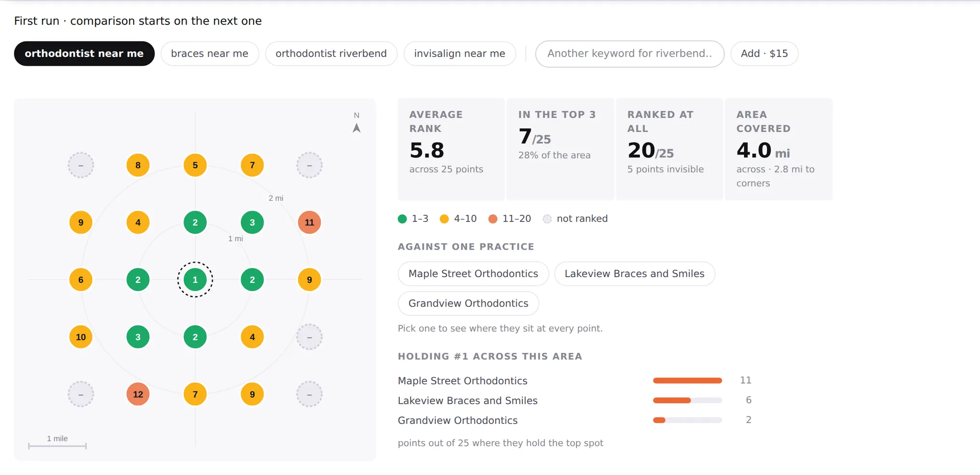Click the yellow grid point ranked 10
Screen dimensions: 980x475
click(x=81, y=337)
